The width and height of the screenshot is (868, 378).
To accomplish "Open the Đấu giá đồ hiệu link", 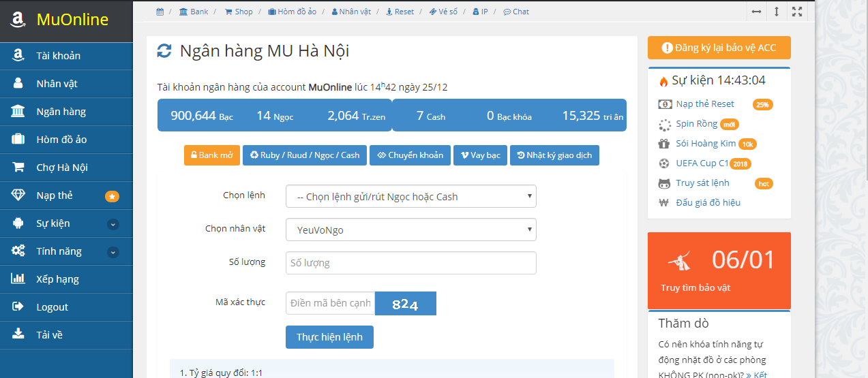I will point(708,202).
